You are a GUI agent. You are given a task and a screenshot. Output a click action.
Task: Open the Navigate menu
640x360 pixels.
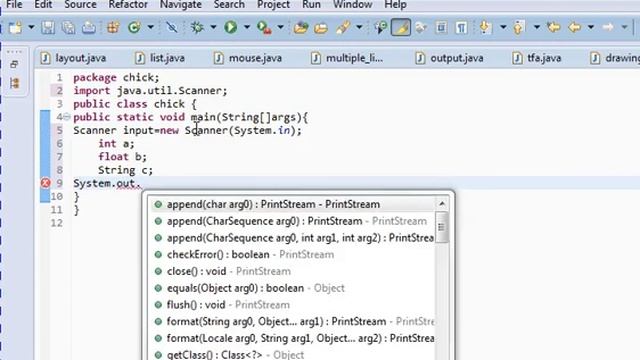(181, 5)
